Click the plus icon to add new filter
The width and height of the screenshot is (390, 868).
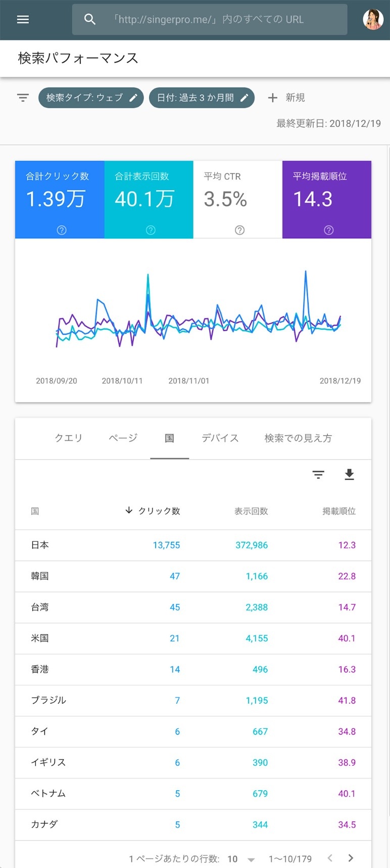(x=273, y=98)
